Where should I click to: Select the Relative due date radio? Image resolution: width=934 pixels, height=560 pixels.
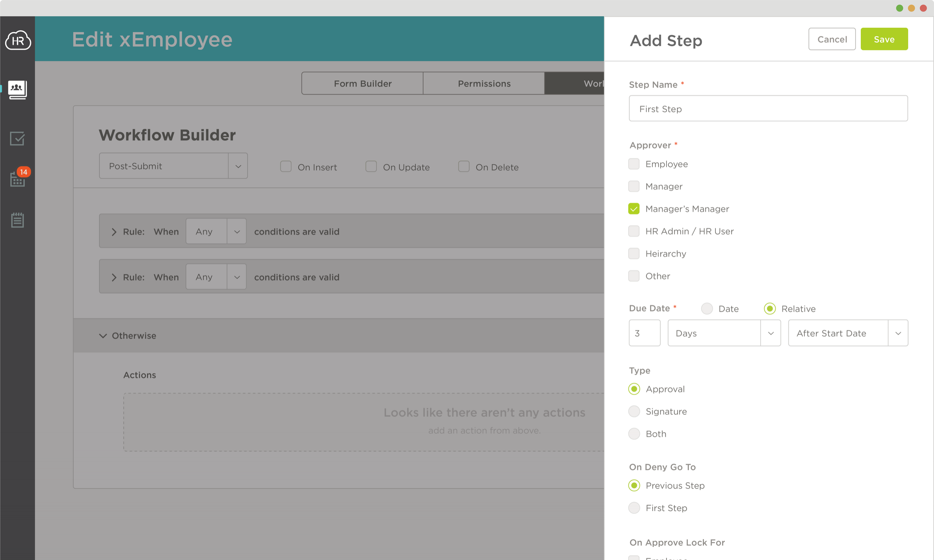point(770,309)
